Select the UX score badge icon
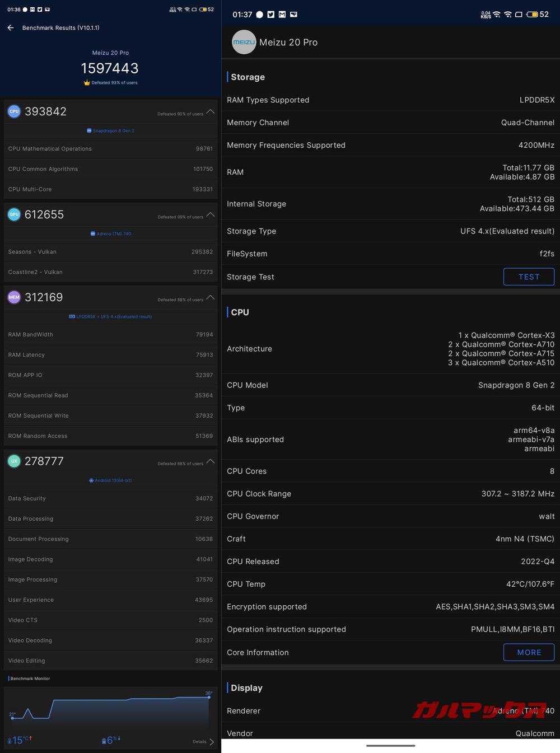560x753 pixels. tap(14, 461)
